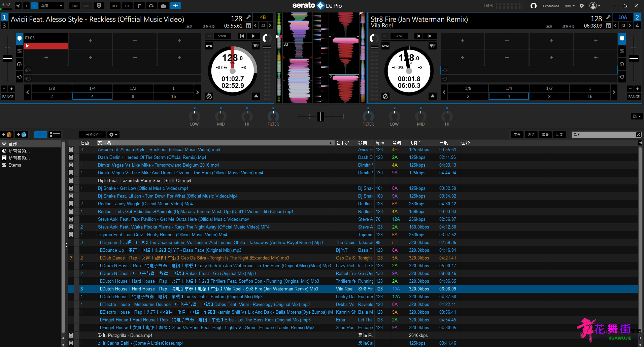Select the left deck loop roll icon

(x=20, y=77)
